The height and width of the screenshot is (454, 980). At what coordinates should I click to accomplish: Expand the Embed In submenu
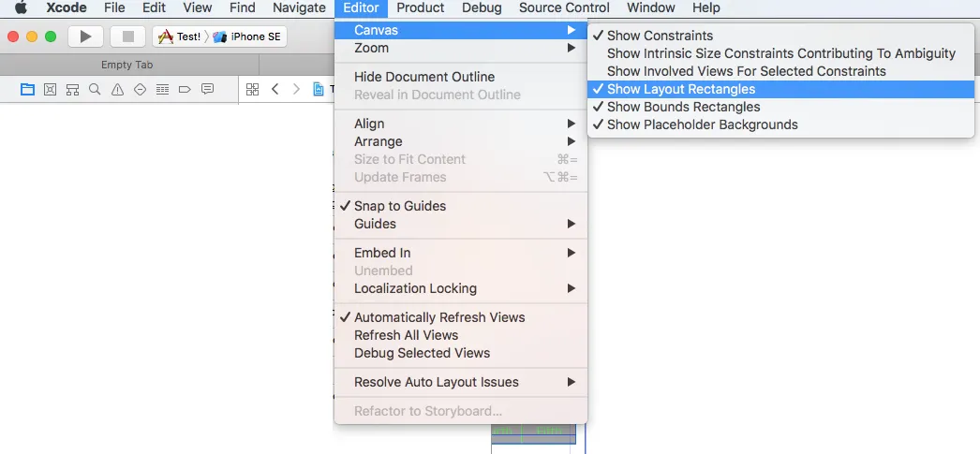461,253
